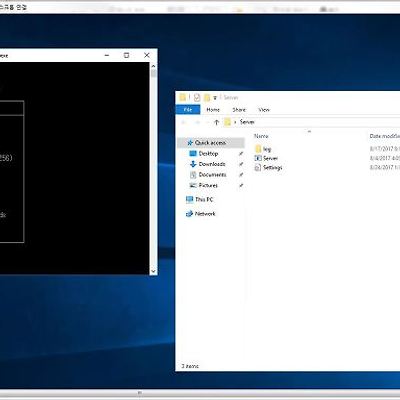Screen dimensions: 400x400
Task: Expand the address bar root chevron
Action: click(235, 122)
